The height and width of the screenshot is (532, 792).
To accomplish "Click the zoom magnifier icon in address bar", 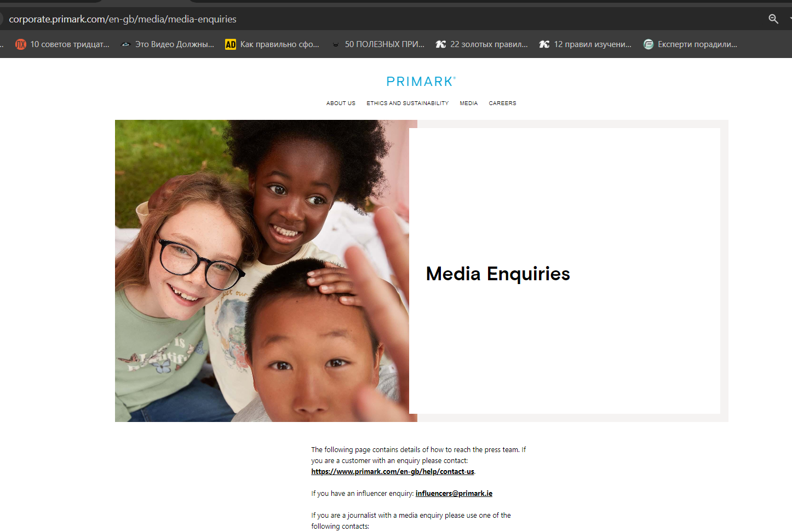I will (773, 19).
